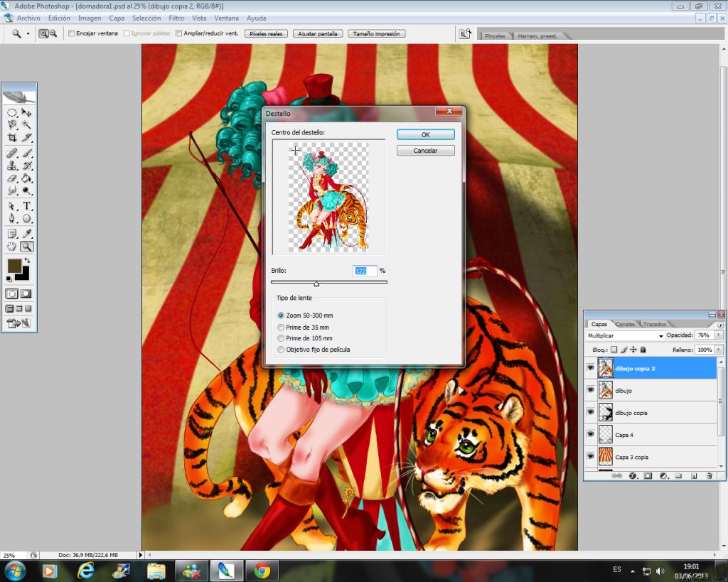This screenshot has width=728, height=582.
Task: Swap foreground and background colors
Action: (x=28, y=261)
